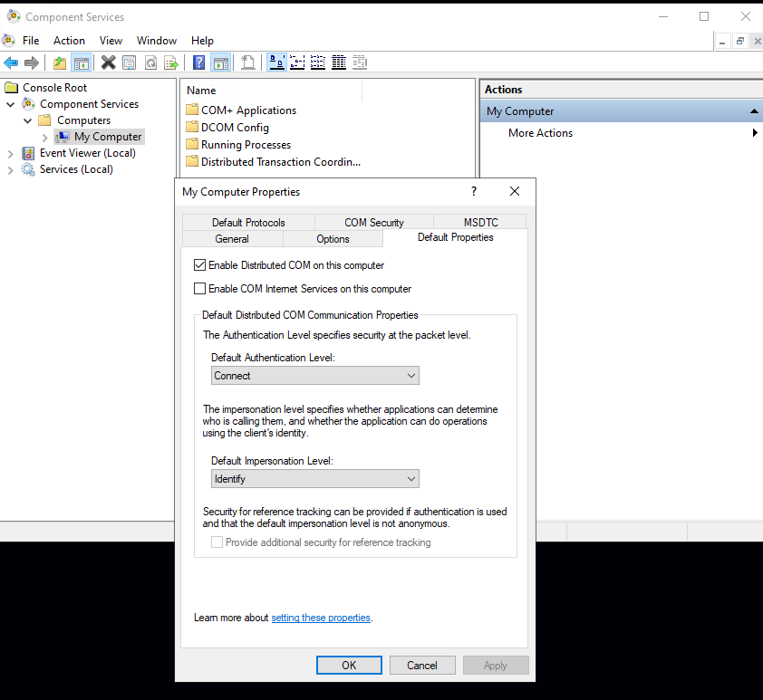Close the My Computer Properties dialog
The image size is (763, 700).
tap(515, 191)
